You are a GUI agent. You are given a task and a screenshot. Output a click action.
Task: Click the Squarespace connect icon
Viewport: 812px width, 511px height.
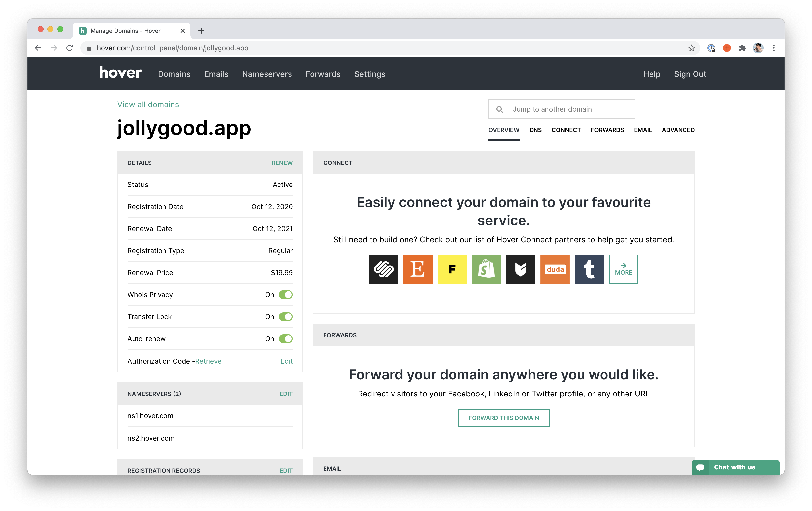[383, 269]
